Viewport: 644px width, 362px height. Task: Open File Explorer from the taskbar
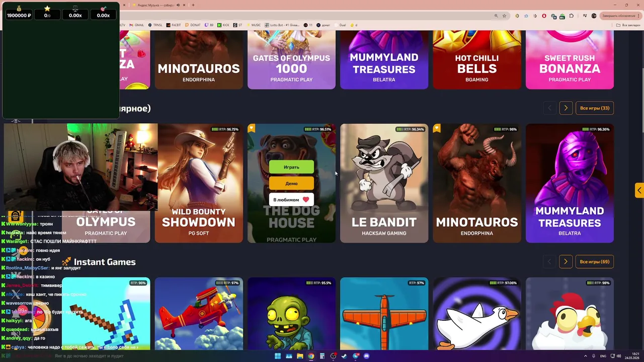coord(300,356)
